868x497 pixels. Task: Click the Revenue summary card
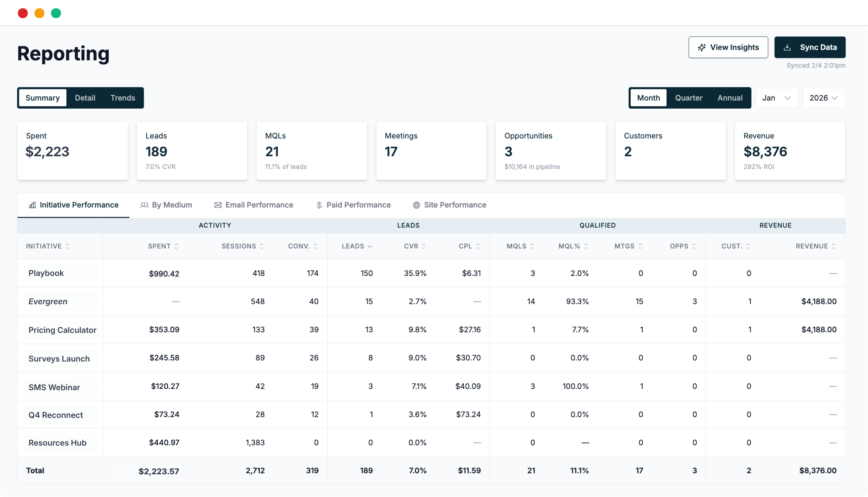790,151
